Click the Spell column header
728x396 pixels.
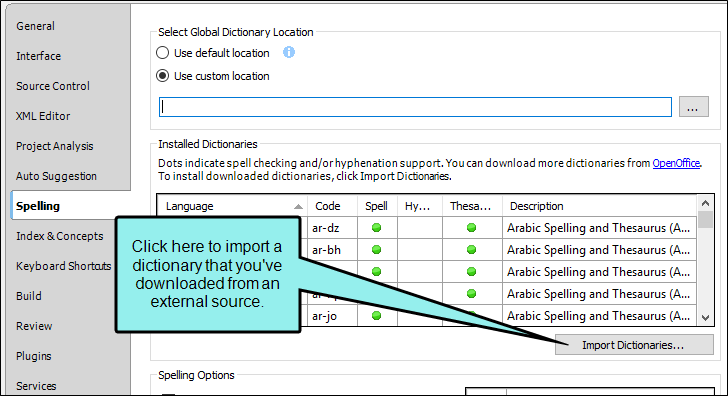377,206
